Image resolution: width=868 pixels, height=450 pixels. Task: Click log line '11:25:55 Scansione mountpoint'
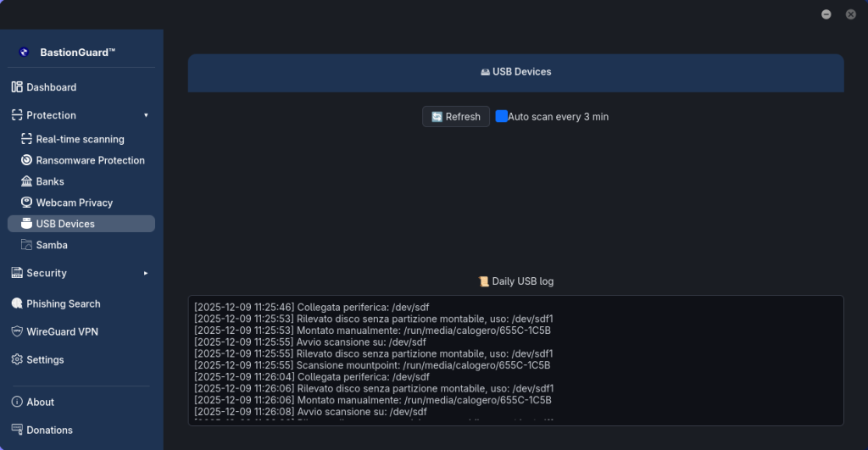click(x=372, y=365)
